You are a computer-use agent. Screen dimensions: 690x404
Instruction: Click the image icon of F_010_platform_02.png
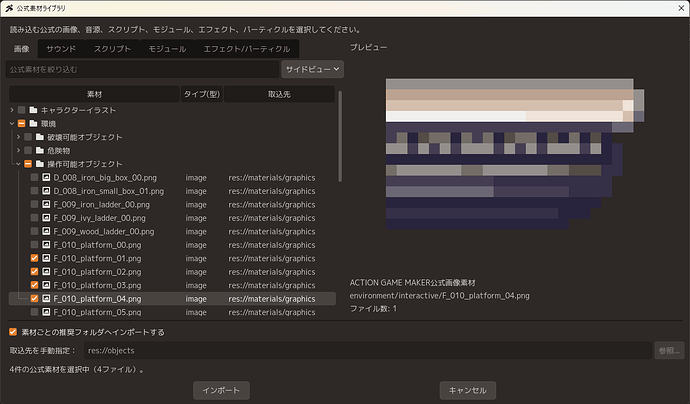point(46,272)
